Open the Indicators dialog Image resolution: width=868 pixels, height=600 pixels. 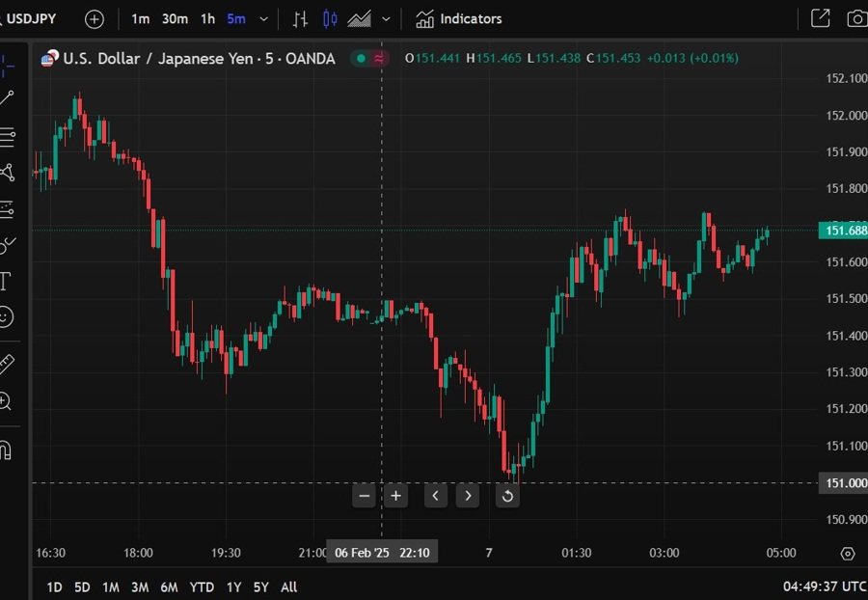pyautogui.click(x=459, y=19)
